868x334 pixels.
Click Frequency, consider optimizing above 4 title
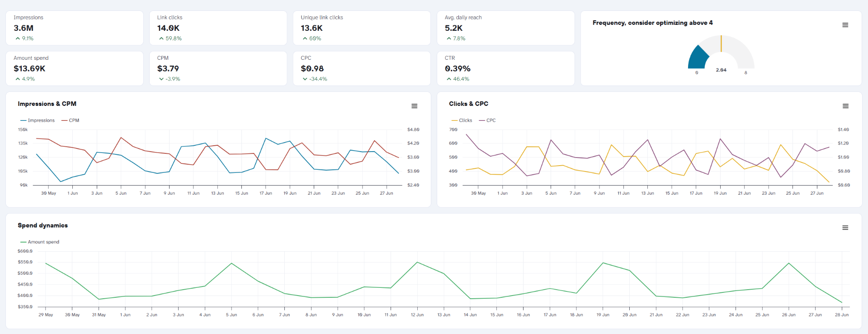click(652, 23)
